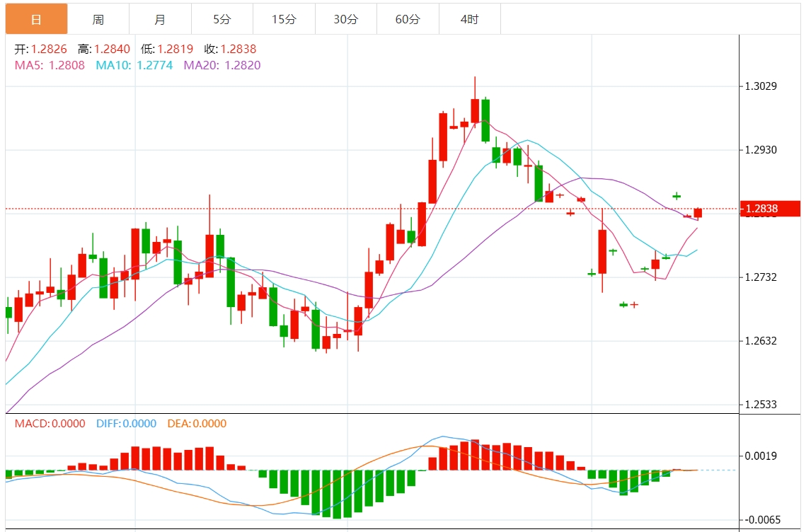This screenshot has width=811, height=532.
Task: Select the 60分 timeframe tab
Action: (x=408, y=19)
